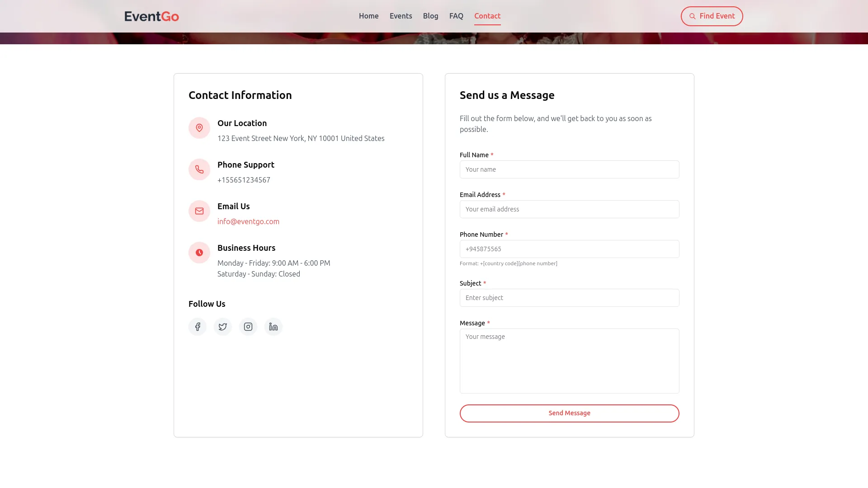Click the Business Hours clock icon
The image size is (868, 488).
pyautogui.click(x=199, y=253)
